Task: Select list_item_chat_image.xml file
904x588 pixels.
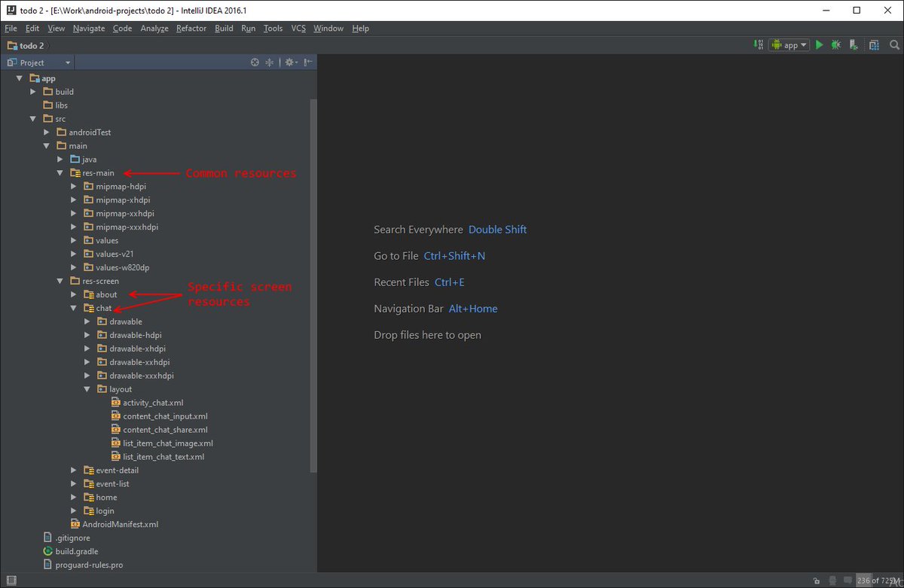Action: coord(162,443)
